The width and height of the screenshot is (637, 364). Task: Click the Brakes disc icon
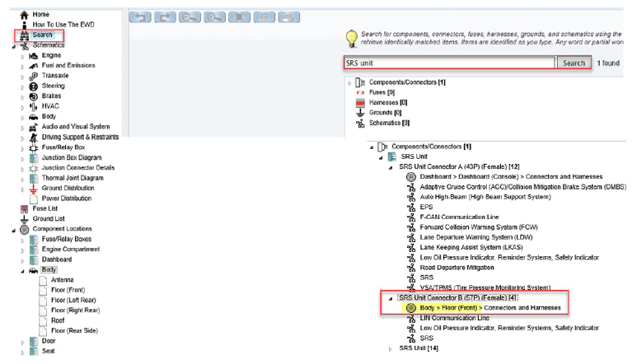pos(33,96)
